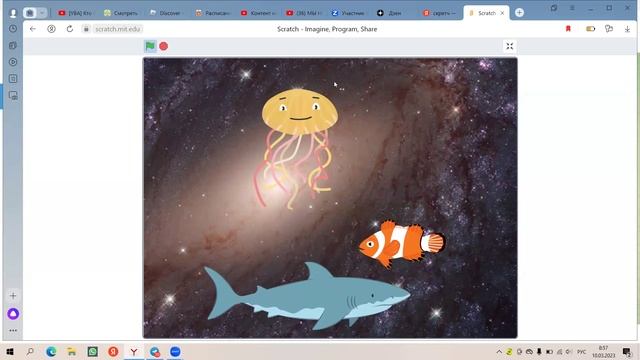
Task: Open the red Yandex app in the taskbar
Action: pyautogui.click(x=113, y=351)
